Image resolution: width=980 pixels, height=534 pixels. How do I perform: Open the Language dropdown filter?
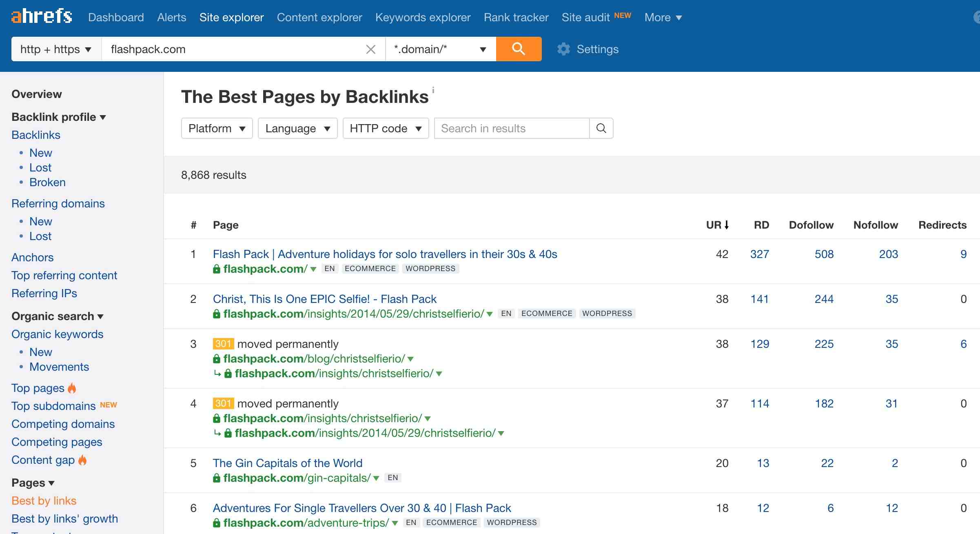click(297, 128)
